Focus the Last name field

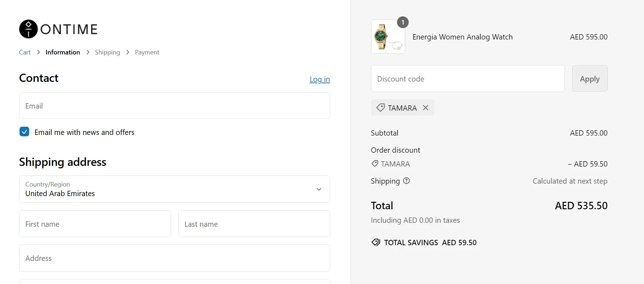pyautogui.click(x=254, y=224)
